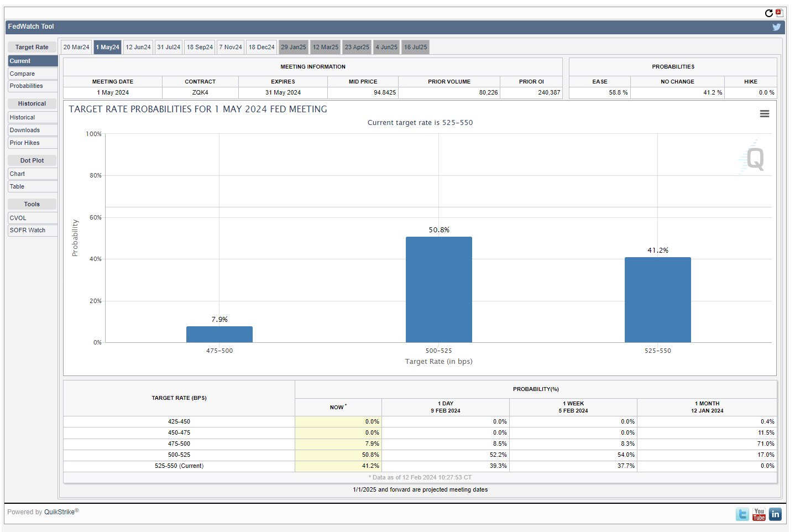Open the LinkedIn icon in footer

(x=775, y=514)
